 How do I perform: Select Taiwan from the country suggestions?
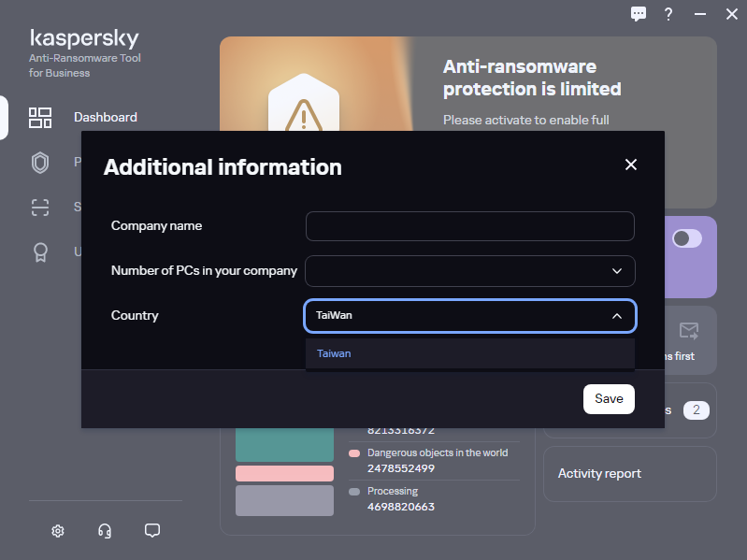pyautogui.click(x=469, y=353)
